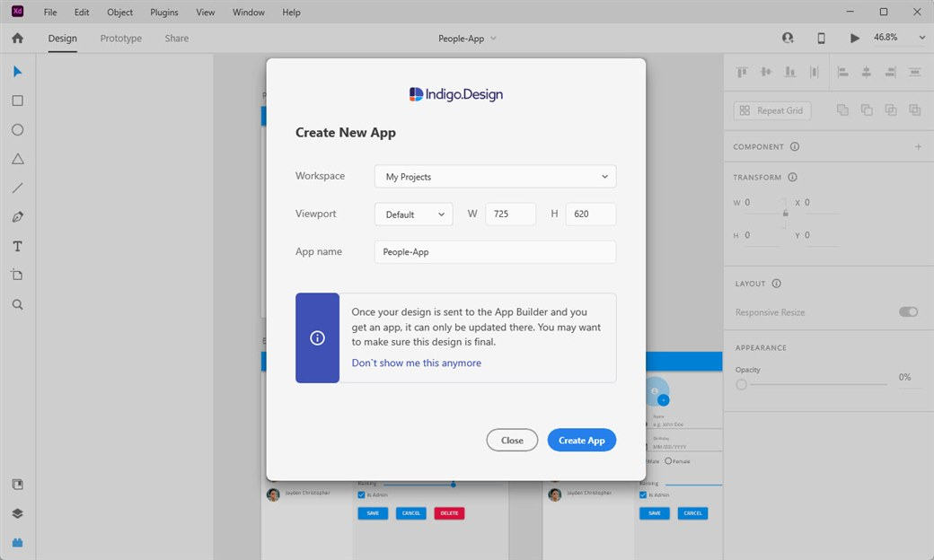This screenshot has height=560, width=934.
Task: Select the Line tool
Action: pos(18,188)
